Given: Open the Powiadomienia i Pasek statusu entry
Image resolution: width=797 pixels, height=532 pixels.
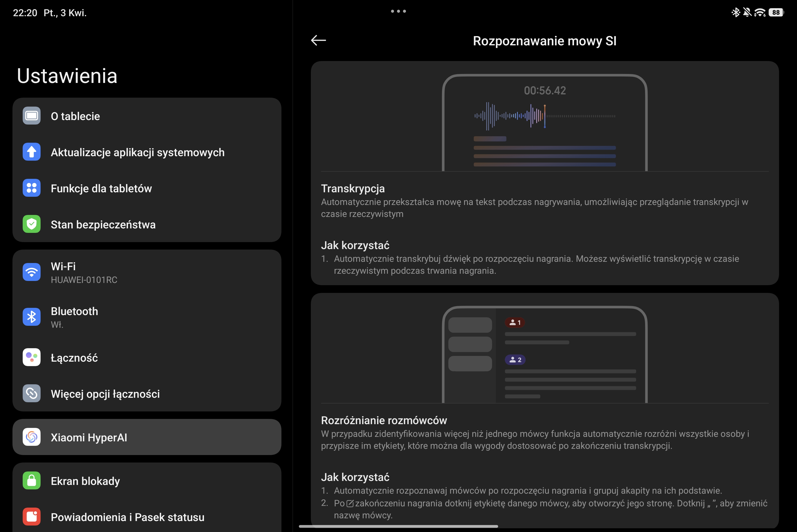Looking at the screenshot, I should 127,517.
